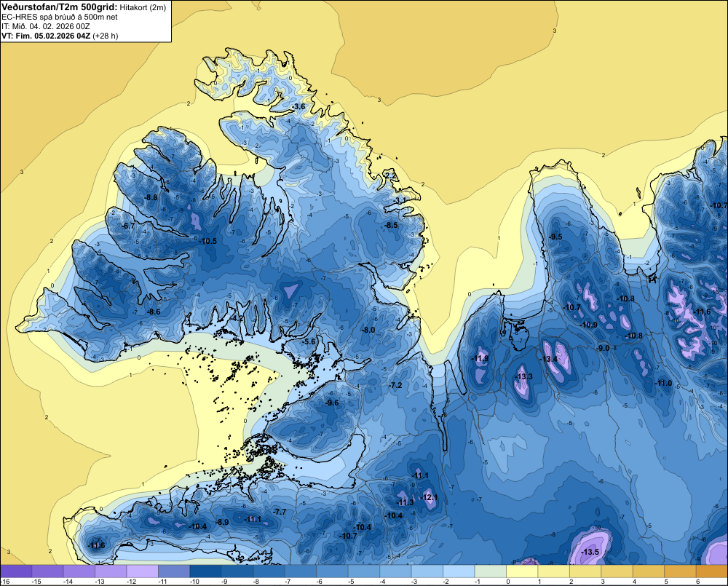Image resolution: width=728 pixels, height=586 pixels.
Task: Click the "EC-HRES spá brúuð á 500m net" line
Action: tap(60, 17)
